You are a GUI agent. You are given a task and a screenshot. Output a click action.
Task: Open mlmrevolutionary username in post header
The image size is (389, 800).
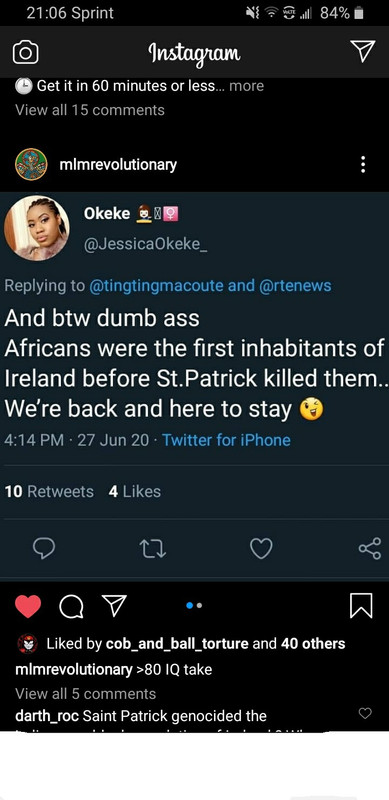pos(118,164)
